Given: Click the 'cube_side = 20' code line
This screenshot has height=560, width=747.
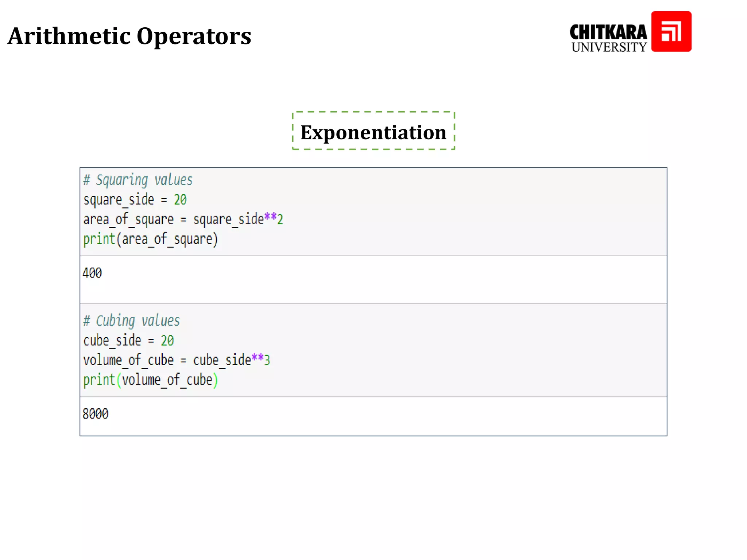Looking at the screenshot, I should coord(128,341).
